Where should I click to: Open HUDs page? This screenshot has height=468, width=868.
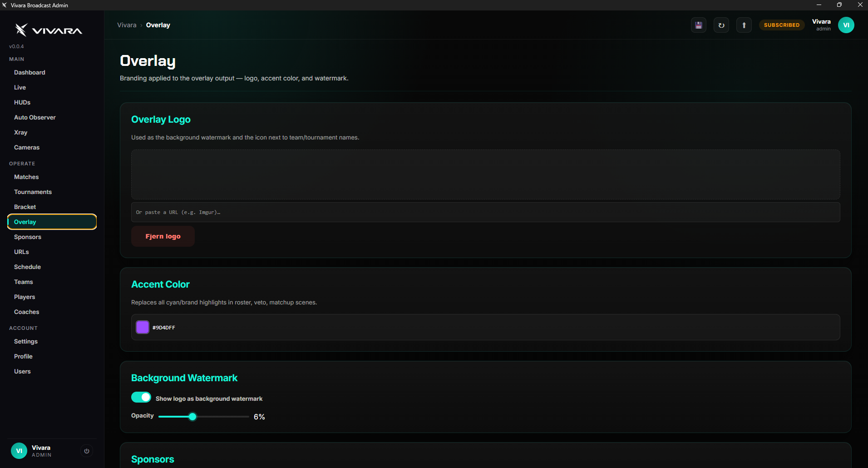click(x=52, y=102)
